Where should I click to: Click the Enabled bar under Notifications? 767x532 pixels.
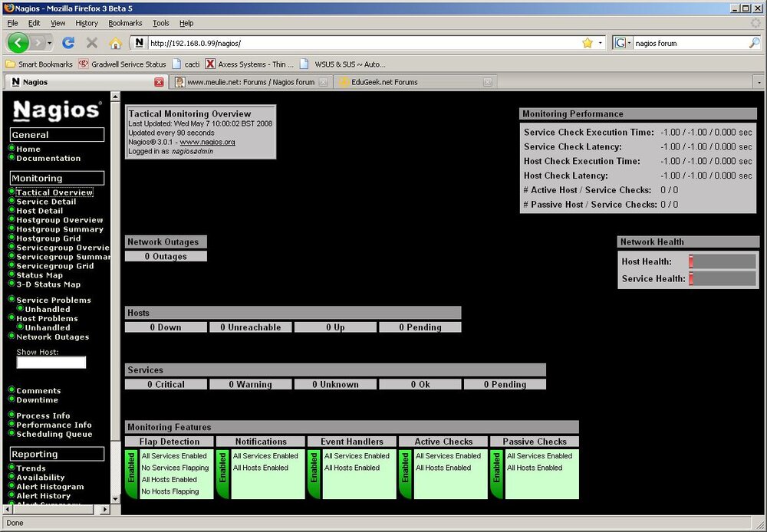223,474
